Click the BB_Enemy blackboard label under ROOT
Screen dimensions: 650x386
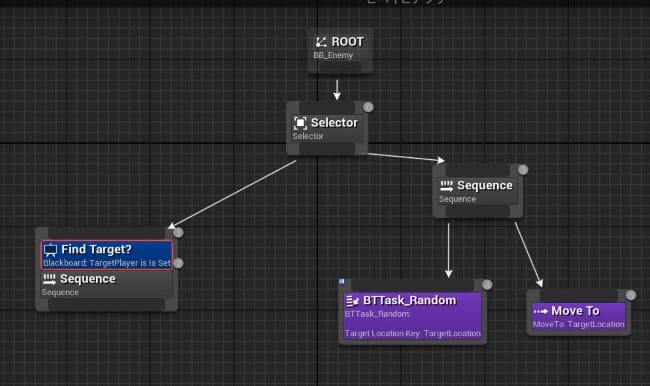(x=333, y=56)
